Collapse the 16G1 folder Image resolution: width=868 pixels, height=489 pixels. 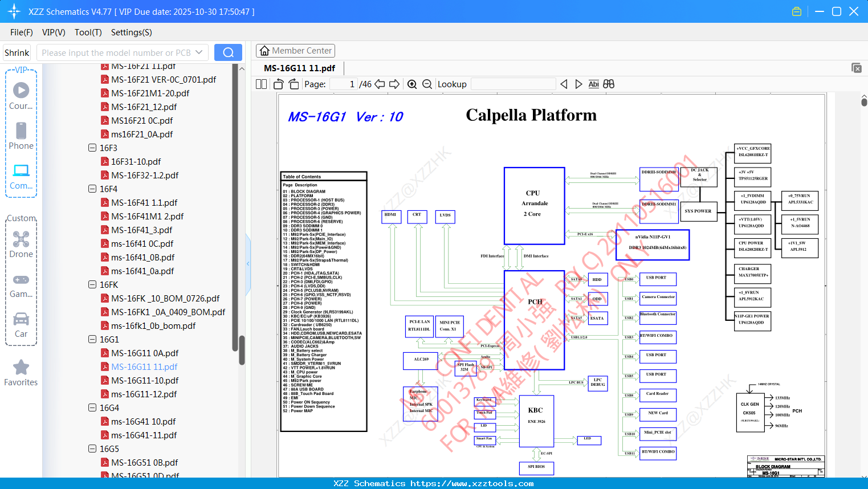click(92, 339)
